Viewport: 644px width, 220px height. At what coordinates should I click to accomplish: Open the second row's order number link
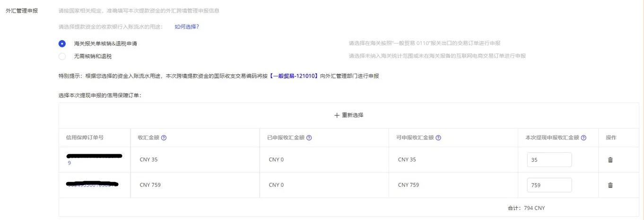[x=92, y=185]
